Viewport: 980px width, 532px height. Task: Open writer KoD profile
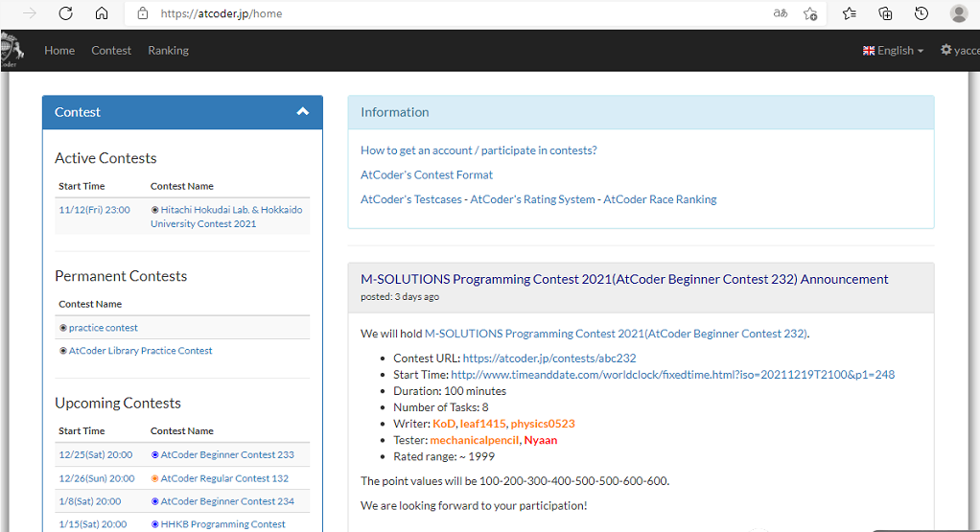[444, 424]
